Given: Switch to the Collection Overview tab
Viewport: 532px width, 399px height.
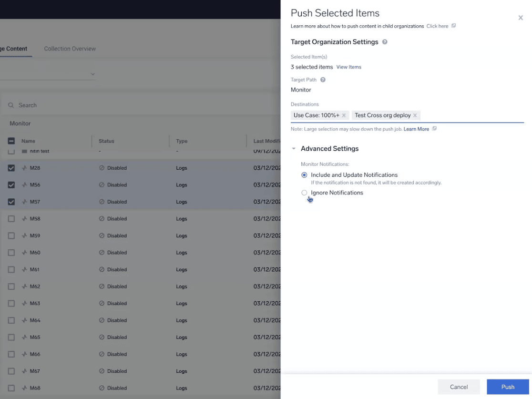Looking at the screenshot, I should coord(70,49).
